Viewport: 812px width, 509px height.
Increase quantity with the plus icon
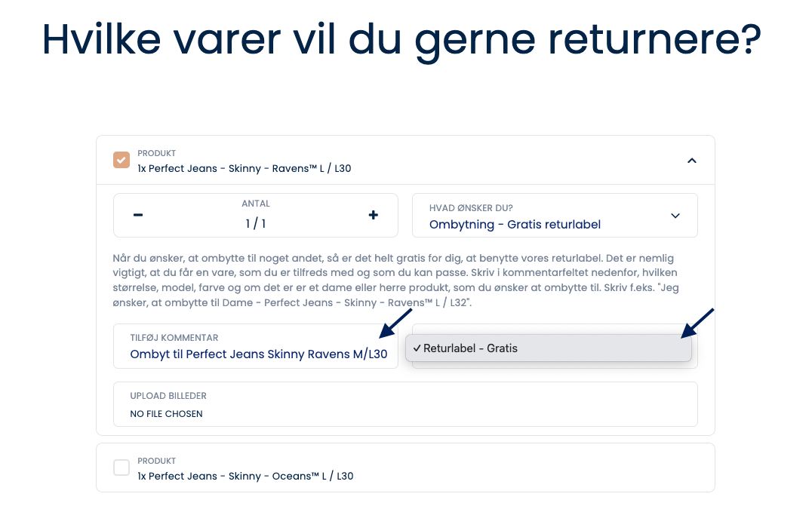[373, 216]
